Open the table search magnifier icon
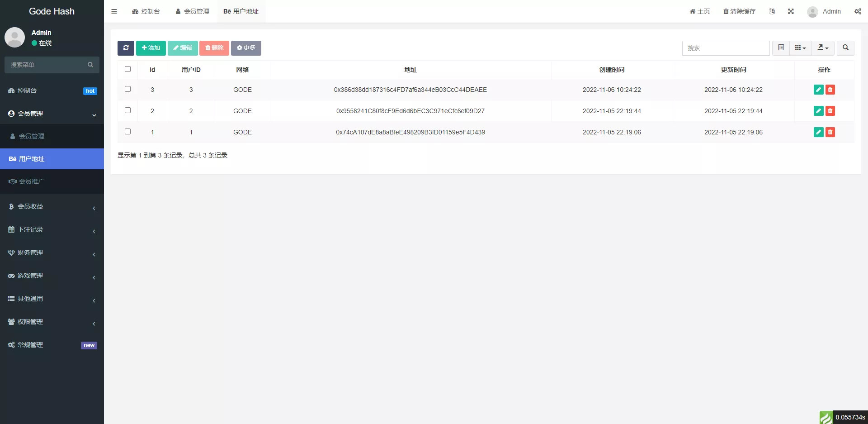Screen dimensions: 868x424 [844, 48]
